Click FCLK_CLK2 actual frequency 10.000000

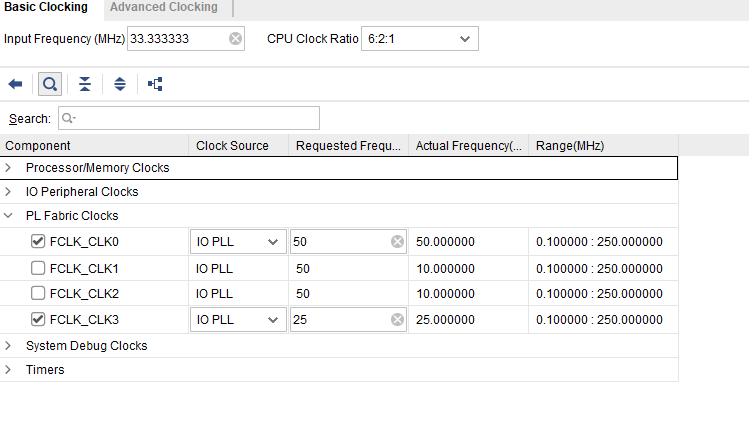(445, 293)
